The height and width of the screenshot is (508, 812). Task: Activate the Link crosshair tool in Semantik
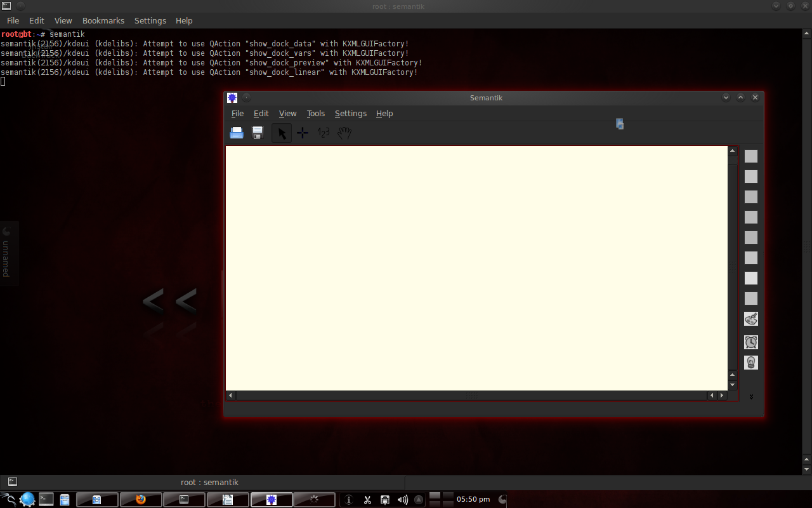click(x=303, y=133)
